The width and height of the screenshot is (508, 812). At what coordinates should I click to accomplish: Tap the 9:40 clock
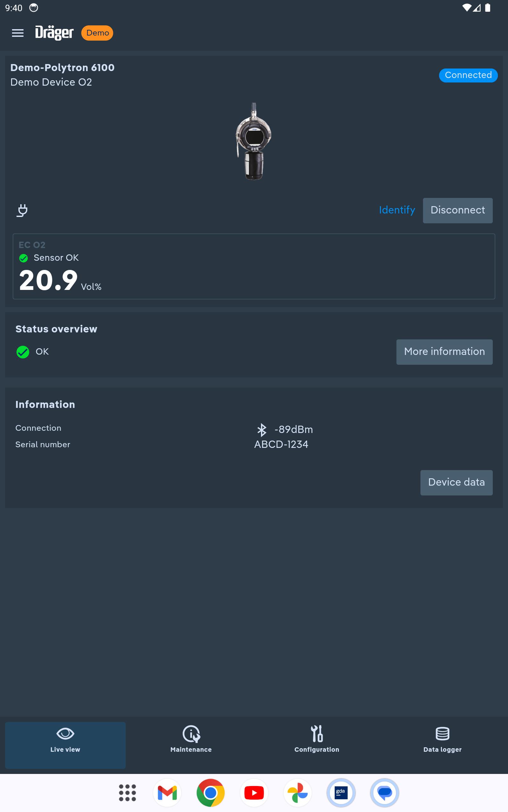[x=14, y=8]
